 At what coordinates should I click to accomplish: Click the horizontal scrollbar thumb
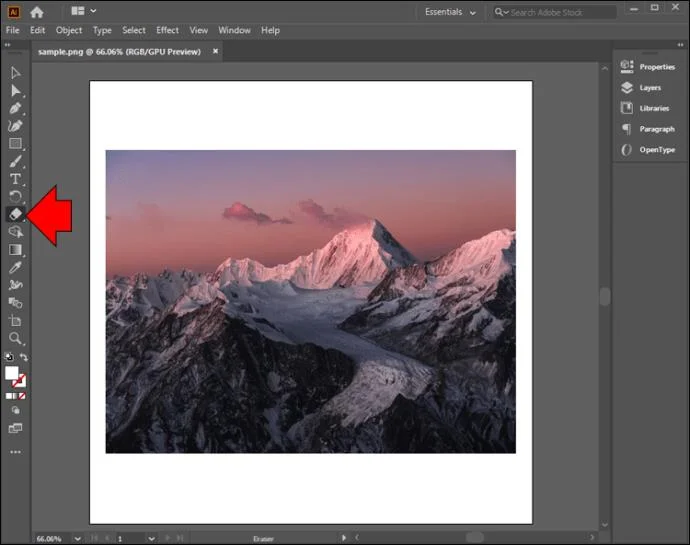475,538
